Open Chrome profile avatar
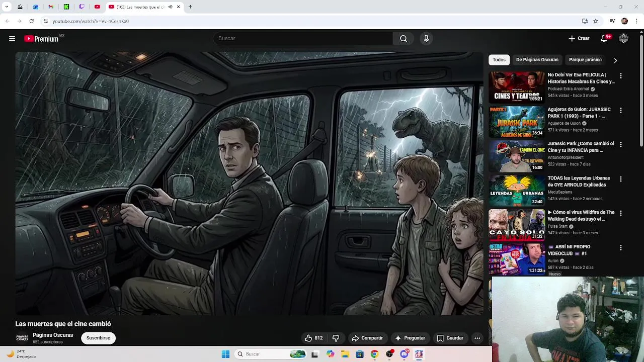Image resolution: width=644 pixels, height=362 pixels. tap(624, 21)
